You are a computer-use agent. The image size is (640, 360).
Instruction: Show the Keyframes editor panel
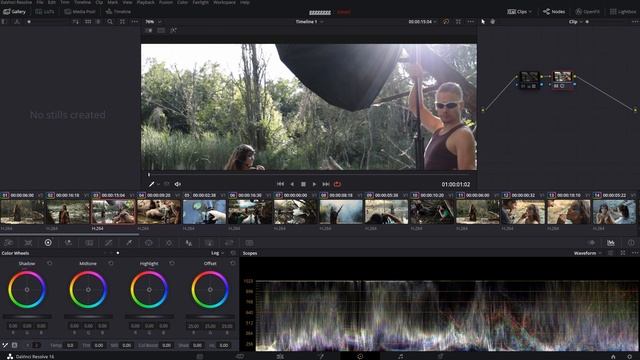[x=592, y=243]
